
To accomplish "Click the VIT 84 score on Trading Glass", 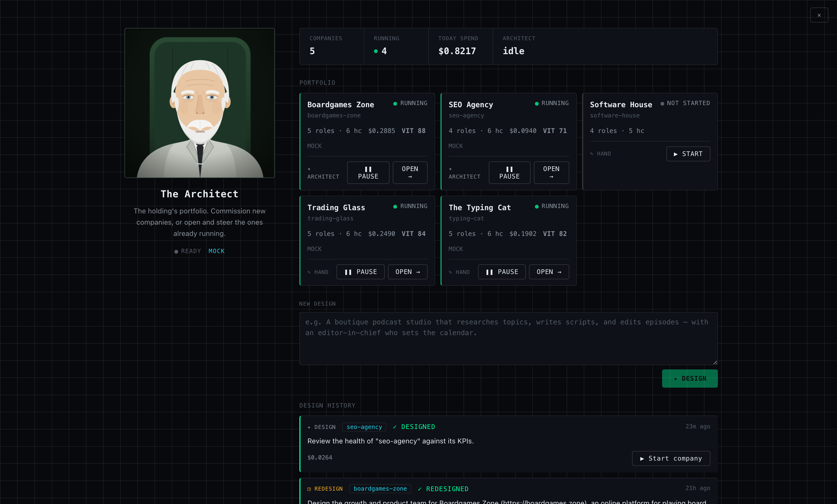I will [x=413, y=234].
